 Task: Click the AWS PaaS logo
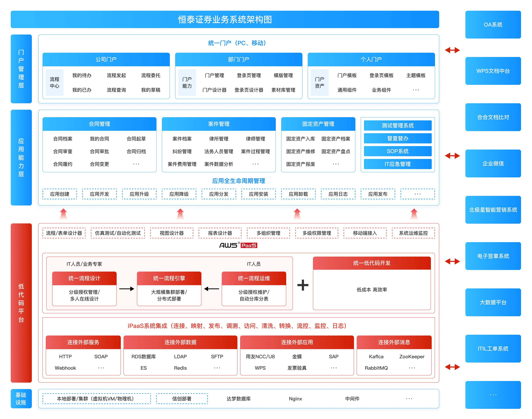click(238, 245)
